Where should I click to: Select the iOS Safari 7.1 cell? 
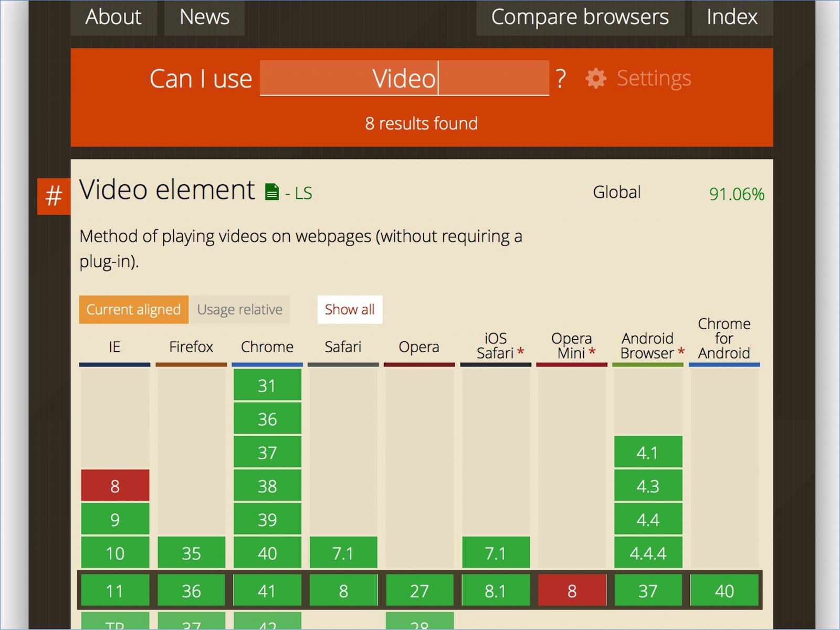point(496,553)
